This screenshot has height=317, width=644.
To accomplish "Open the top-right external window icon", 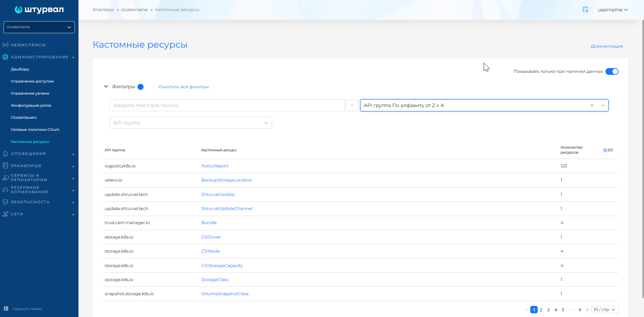I will click(x=585, y=9).
